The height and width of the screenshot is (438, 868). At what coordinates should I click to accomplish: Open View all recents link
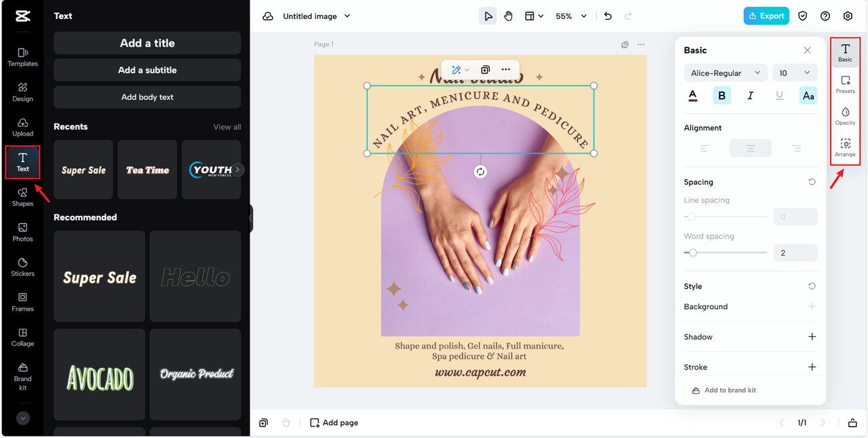(227, 127)
